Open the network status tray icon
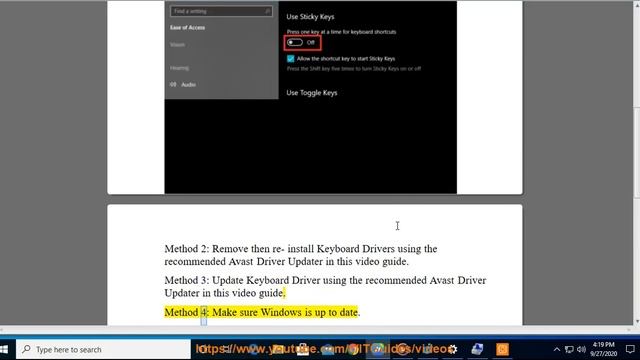Image resolution: width=640 pixels, height=360 pixels. tap(569, 349)
